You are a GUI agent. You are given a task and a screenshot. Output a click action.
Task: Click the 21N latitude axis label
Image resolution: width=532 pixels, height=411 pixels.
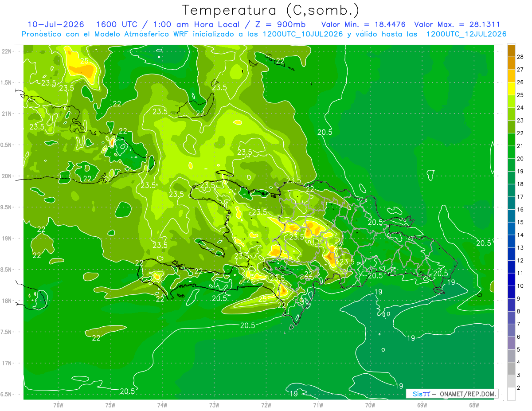(8, 114)
